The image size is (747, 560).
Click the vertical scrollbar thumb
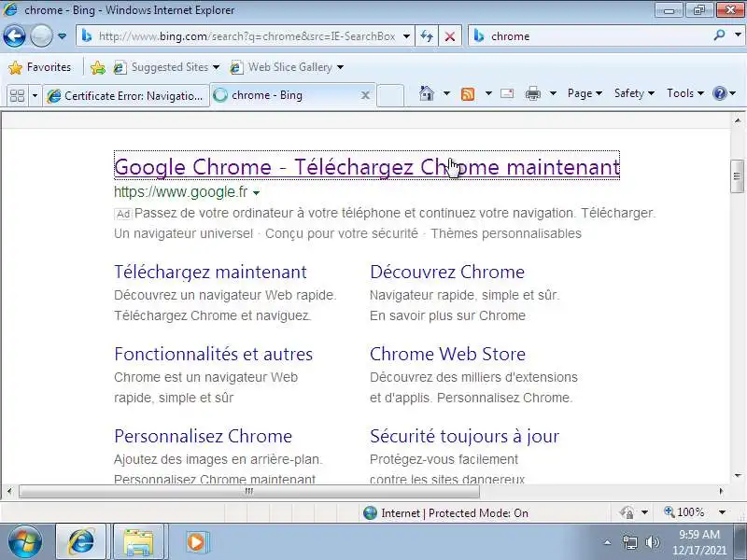point(737,176)
